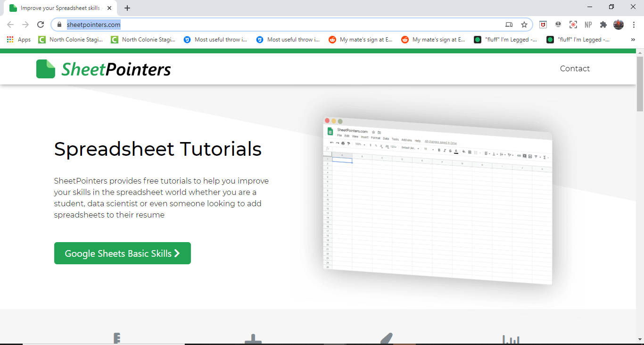Open a new browser tab
The height and width of the screenshot is (345, 644).
click(127, 8)
